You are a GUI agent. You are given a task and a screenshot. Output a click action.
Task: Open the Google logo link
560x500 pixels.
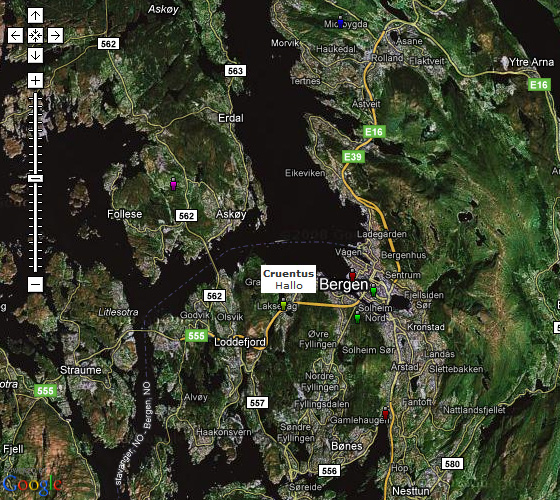pyautogui.click(x=32, y=485)
